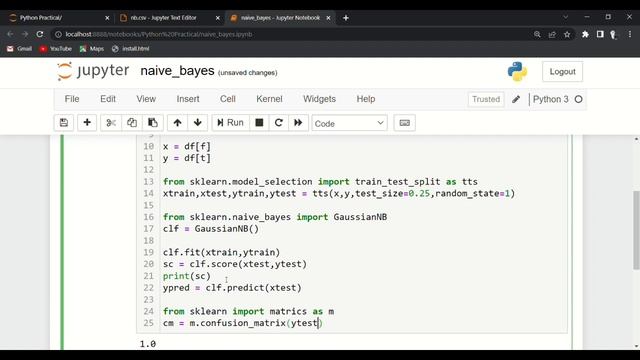Close the nb.csv tab
This screenshot has height=360, width=640.
218,18
